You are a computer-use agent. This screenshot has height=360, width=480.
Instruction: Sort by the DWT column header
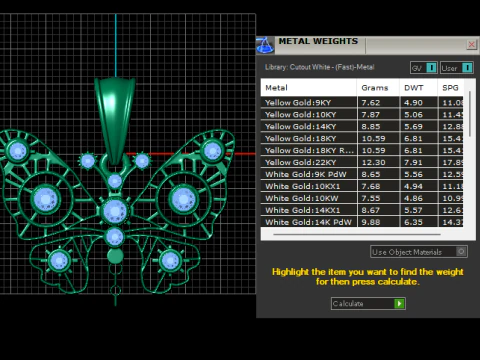(418, 88)
